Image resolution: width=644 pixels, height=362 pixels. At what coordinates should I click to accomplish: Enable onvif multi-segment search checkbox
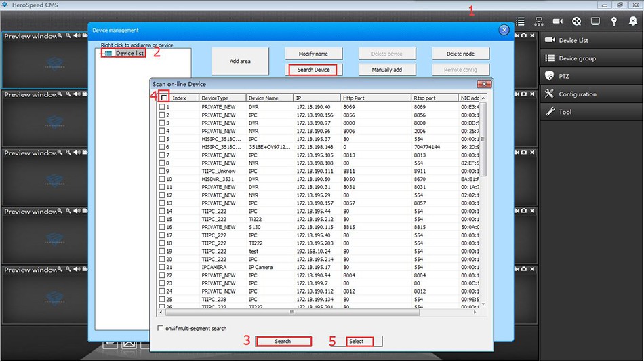[160, 328]
